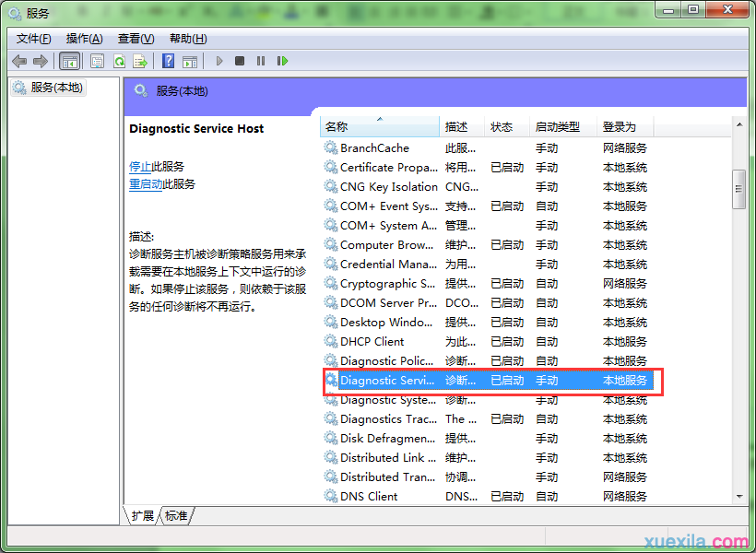Select the highlighted Diagnostic Servi... row
Viewport: 756px width, 553px height.
point(488,381)
